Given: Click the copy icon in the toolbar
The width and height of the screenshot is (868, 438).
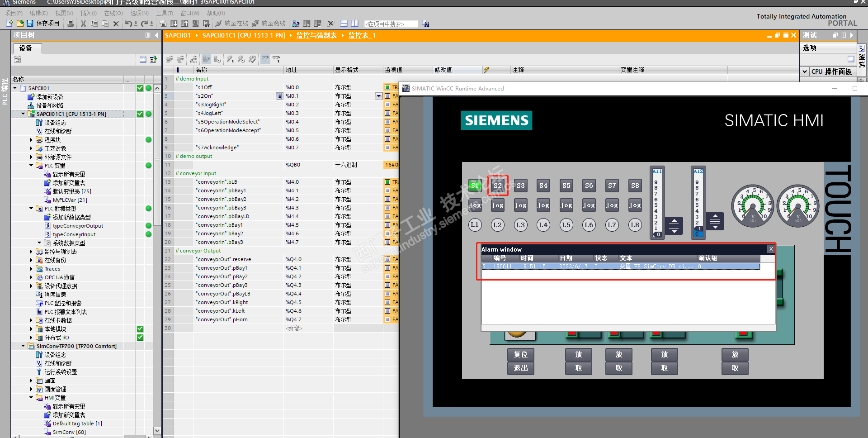Looking at the screenshot, I should coord(94,24).
